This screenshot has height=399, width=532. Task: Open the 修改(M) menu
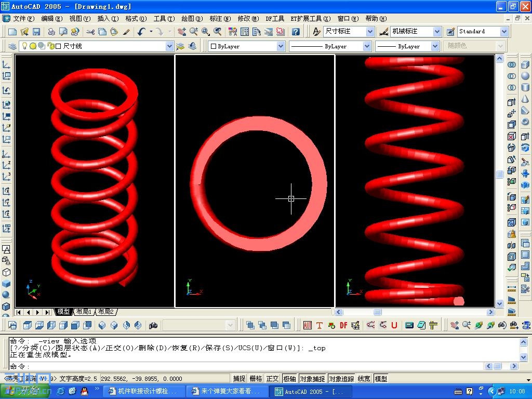[248, 19]
